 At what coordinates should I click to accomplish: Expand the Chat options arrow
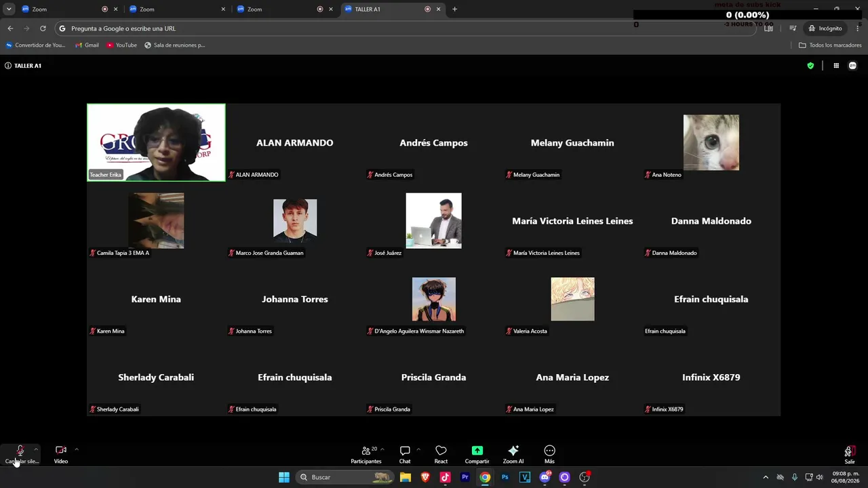click(418, 449)
